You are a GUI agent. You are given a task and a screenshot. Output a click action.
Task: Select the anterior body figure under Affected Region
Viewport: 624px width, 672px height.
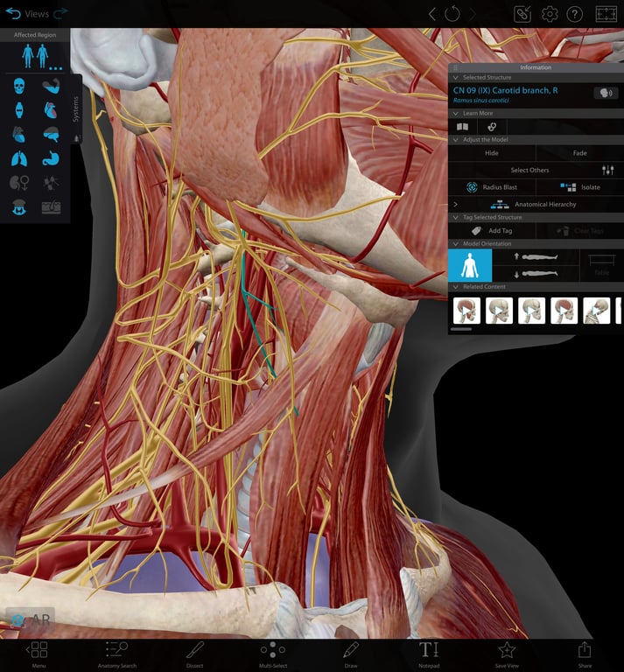coord(28,57)
